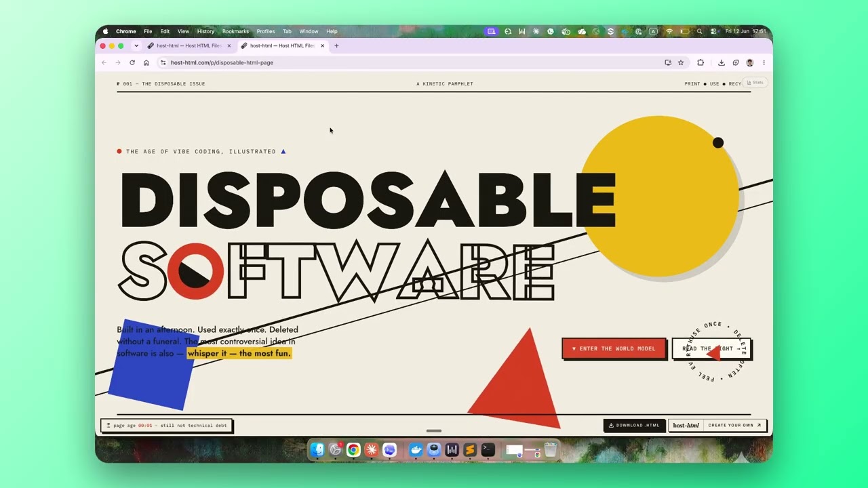The height and width of the screenshot is (488, 868).
Task: Click 'whisper it — the most fun.' highlighted text
Action: [239, 353]
